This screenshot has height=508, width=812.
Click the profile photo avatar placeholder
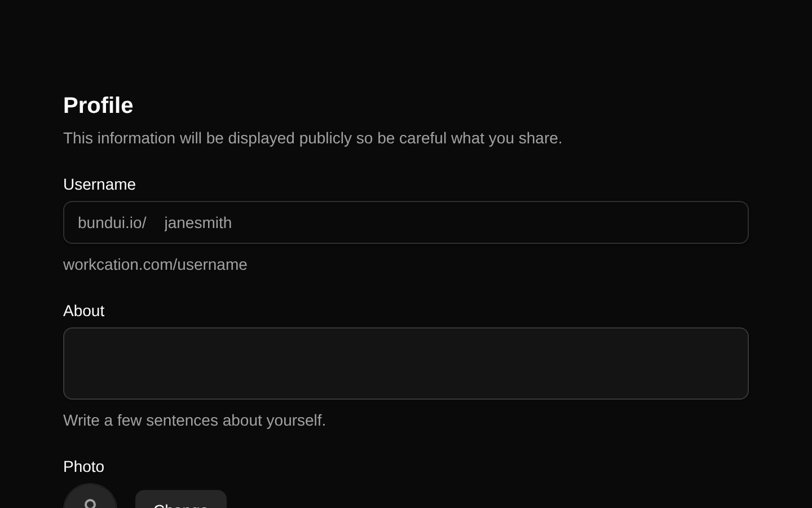coord(90,497)
